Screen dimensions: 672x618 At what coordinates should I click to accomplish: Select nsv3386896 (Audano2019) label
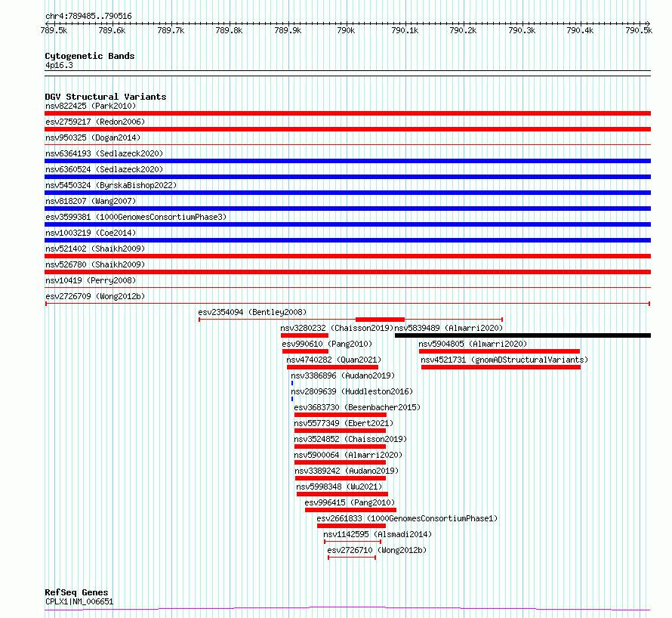(x=343, y=375)
